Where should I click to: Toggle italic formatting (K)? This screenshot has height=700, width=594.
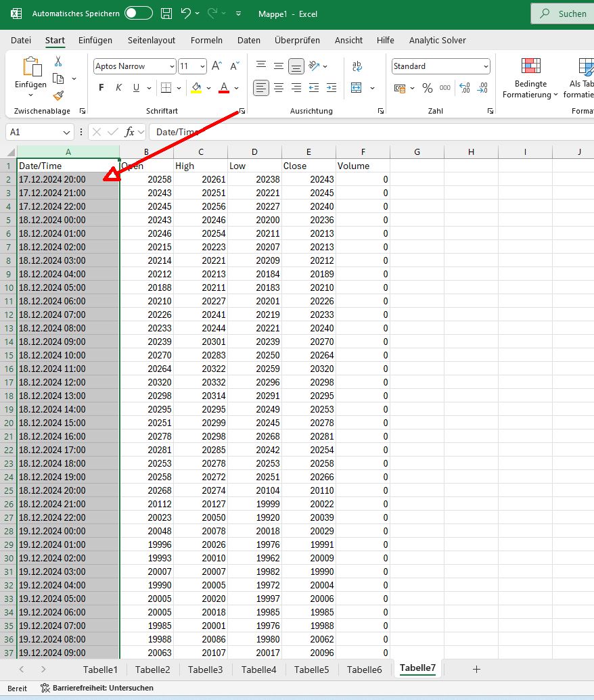[x=119, y=88]
